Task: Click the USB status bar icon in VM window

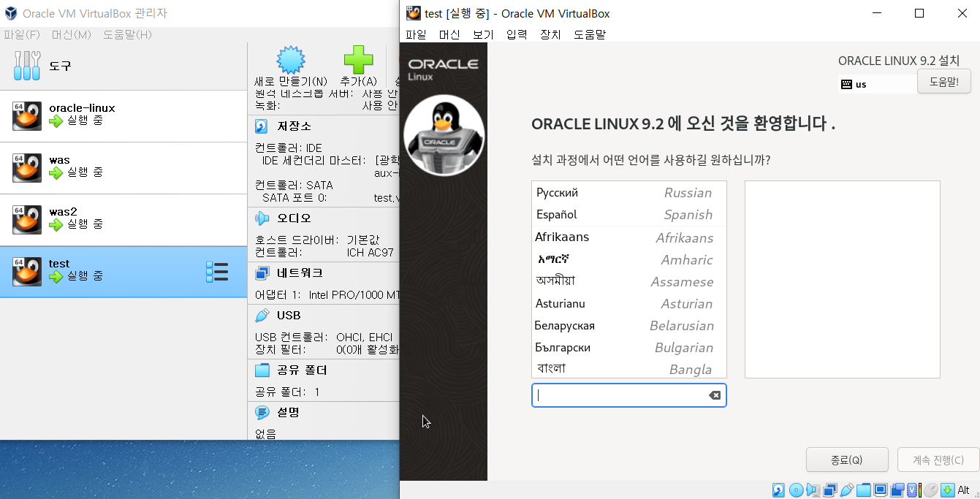Action: (x=846, y=490)
